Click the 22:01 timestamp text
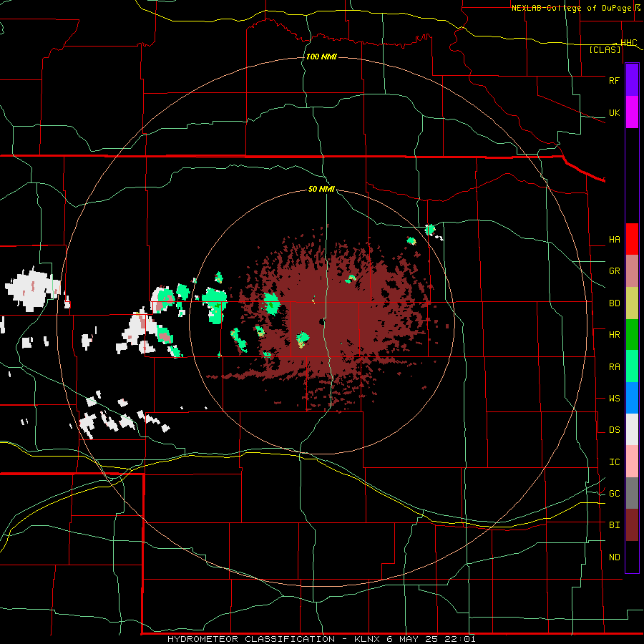Viewport: 644px width, 644px height. (x=460, y=639)
